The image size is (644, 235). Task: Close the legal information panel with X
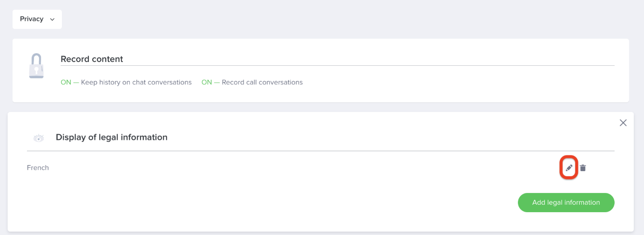[x=623, y=123]
